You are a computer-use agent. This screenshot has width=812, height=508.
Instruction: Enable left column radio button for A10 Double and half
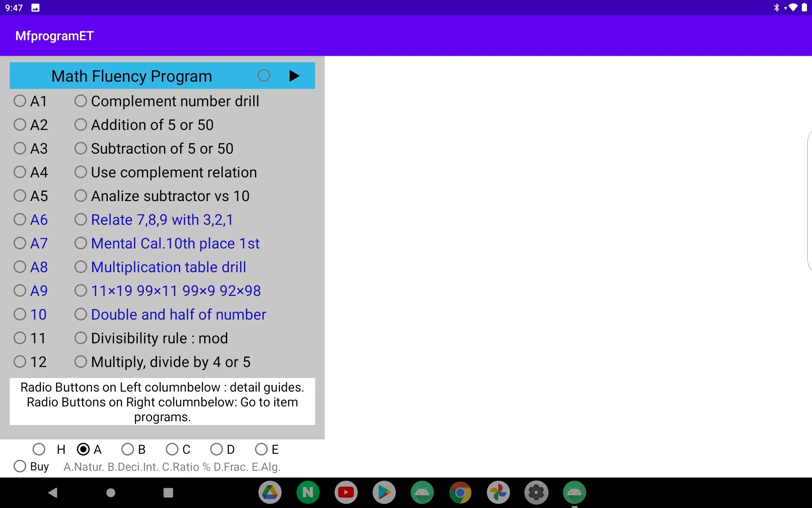(20, 314)
